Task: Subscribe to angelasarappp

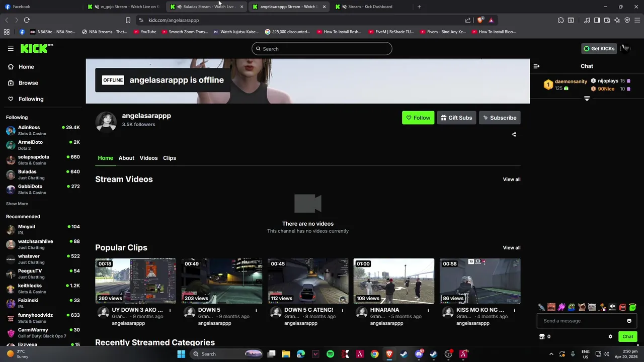Action: [500, 118]
